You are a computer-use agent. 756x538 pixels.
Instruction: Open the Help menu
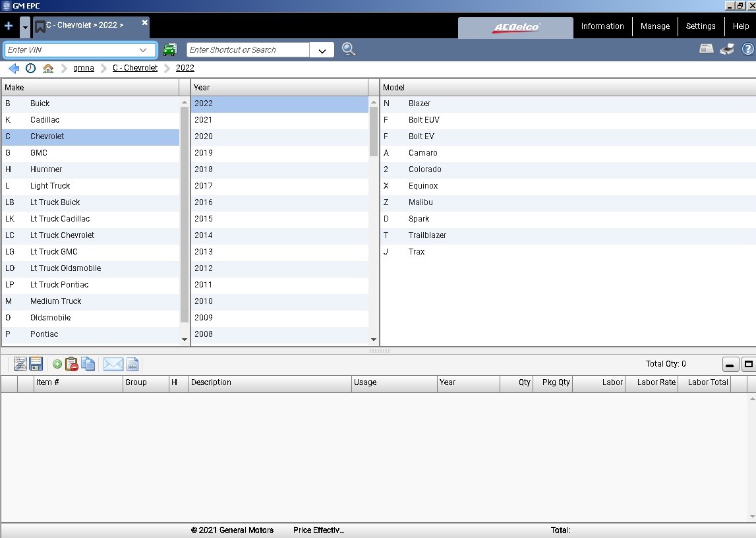[x=741, y=26]
